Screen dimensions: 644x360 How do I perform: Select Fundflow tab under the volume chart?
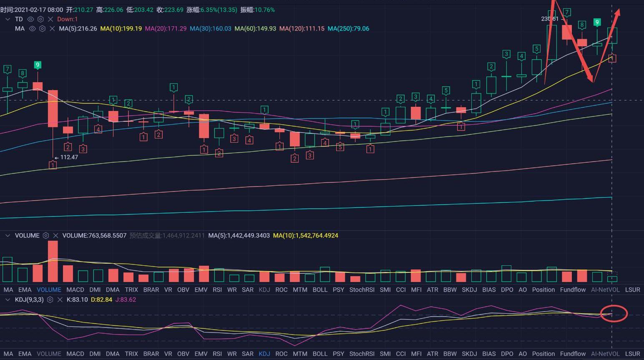coord(573,290)
